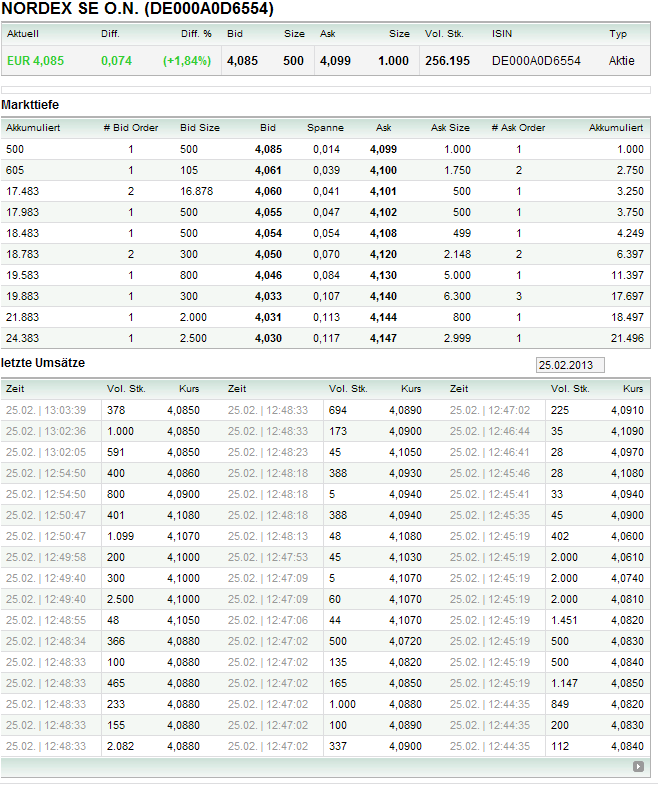Click the # Bid Order column header
The image size is (658, 808).
point(131,128)
